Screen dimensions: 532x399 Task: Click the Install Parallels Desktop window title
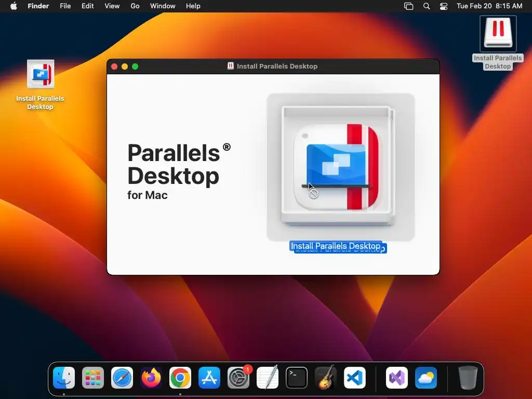(277, 66)
